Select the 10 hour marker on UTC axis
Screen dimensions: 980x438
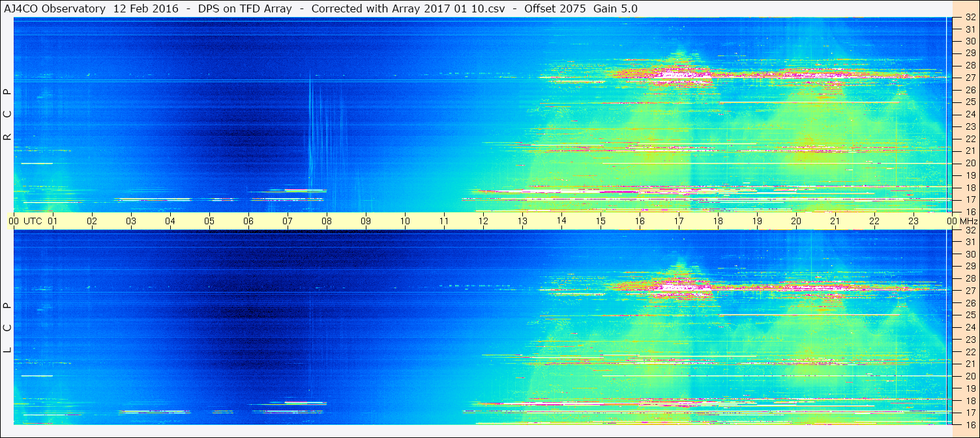(x=405, y=221)
